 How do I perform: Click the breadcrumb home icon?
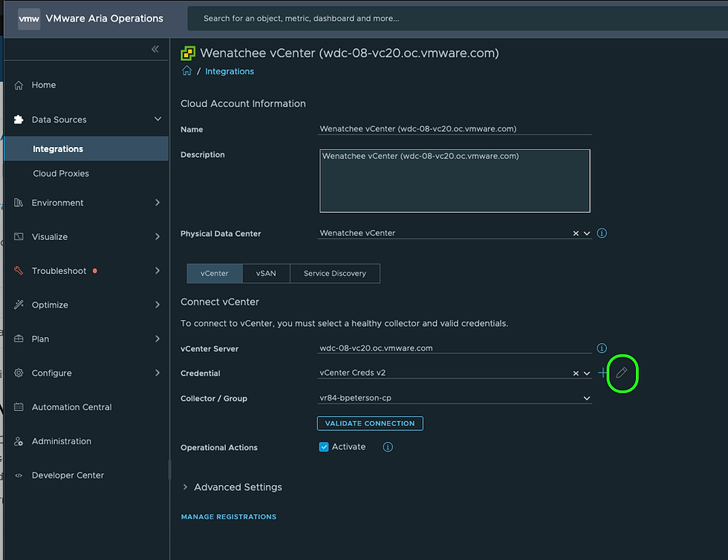pyautogui.click(x=186, y=71)
